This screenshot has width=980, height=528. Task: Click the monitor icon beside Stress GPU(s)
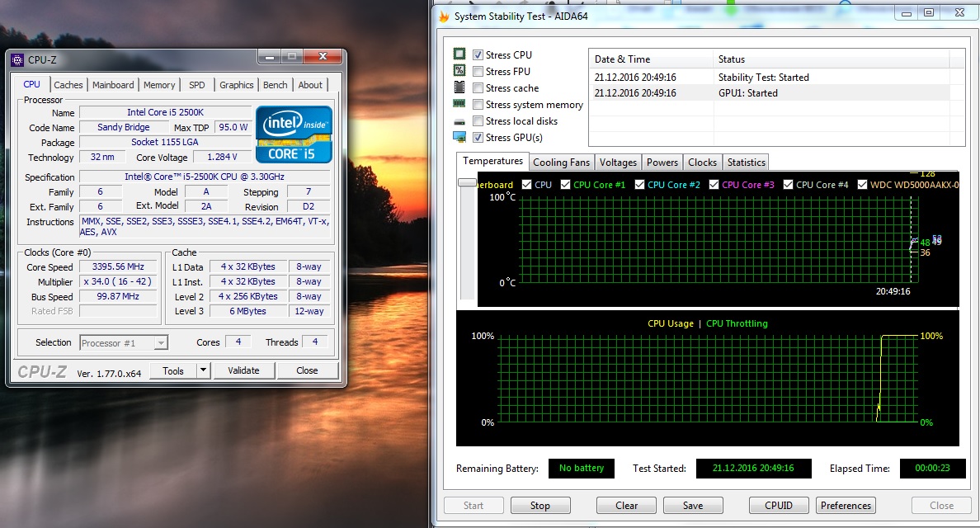pos(459,138)
